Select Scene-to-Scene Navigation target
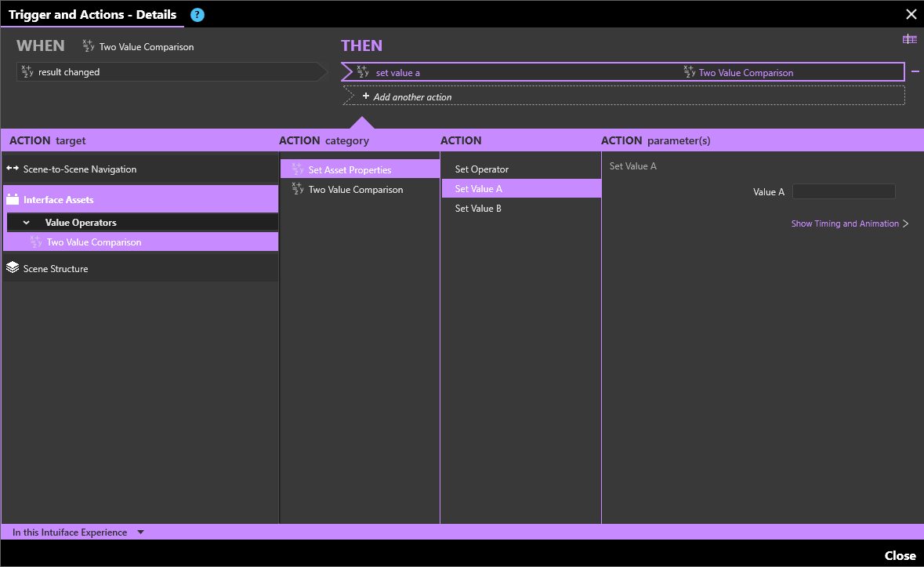Viewport: 924px width, 567px height. point(140,169)
